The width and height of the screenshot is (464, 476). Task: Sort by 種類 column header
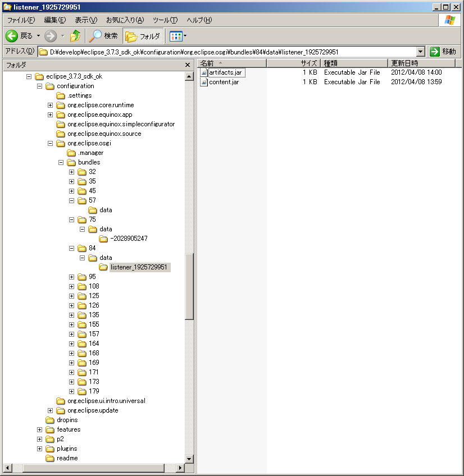click(x=354, y=63)
